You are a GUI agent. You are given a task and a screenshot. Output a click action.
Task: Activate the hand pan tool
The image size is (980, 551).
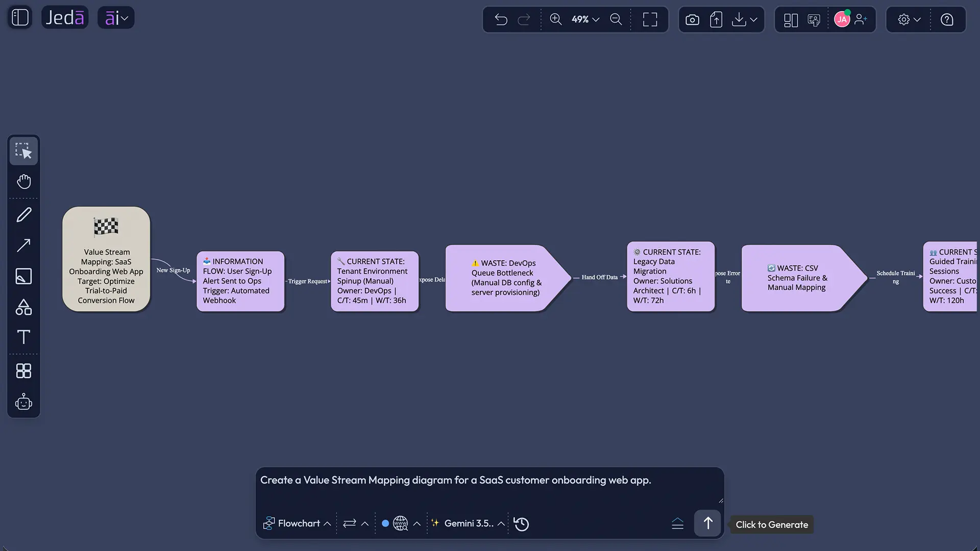click(23, 182)
